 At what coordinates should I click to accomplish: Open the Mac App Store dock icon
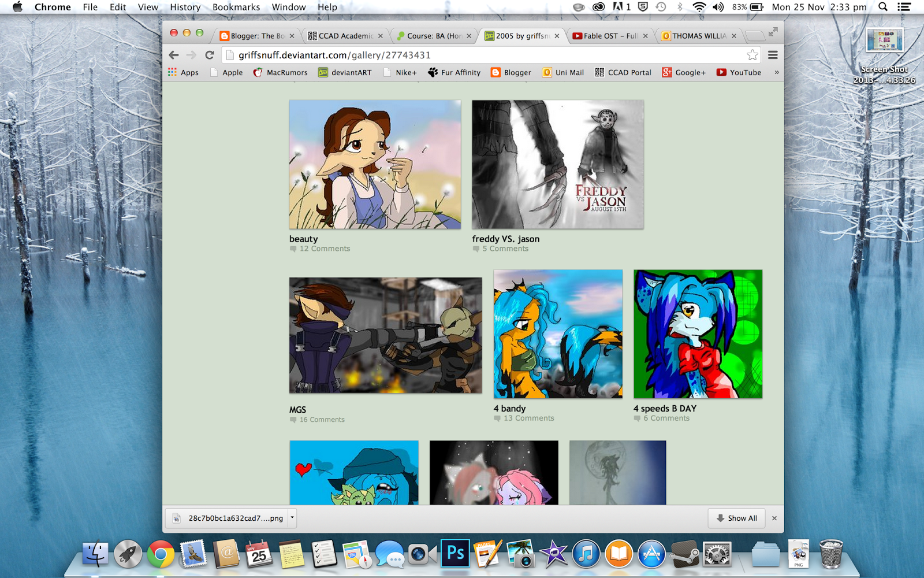[x=651, y=554]
